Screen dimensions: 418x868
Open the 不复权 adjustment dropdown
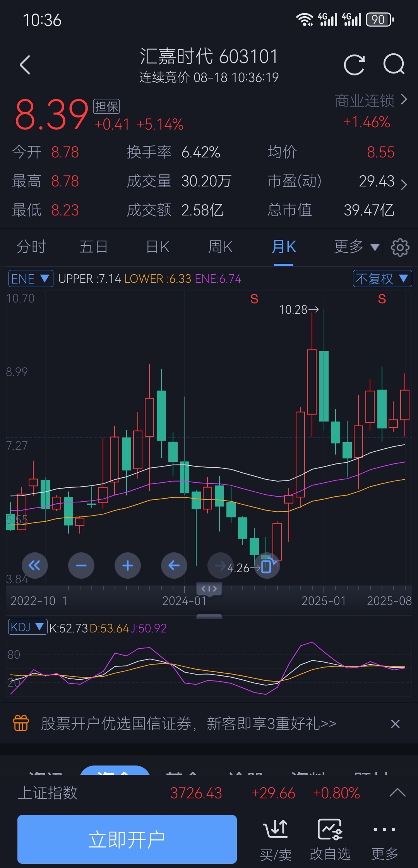pos(382,279)
